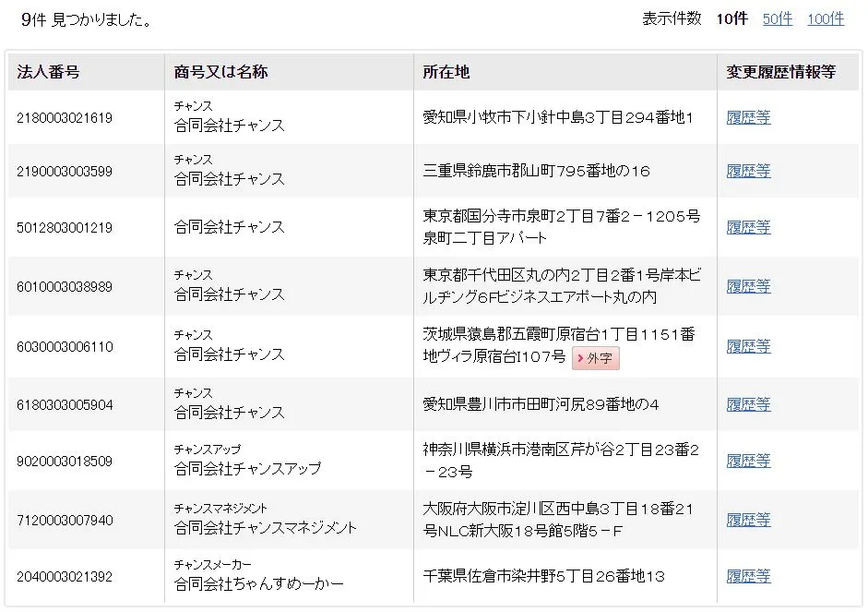Open 履歴等 for corporate number 6010003038989
The height and width of the screenshot is (612, 868).
(x=748, y=287)
